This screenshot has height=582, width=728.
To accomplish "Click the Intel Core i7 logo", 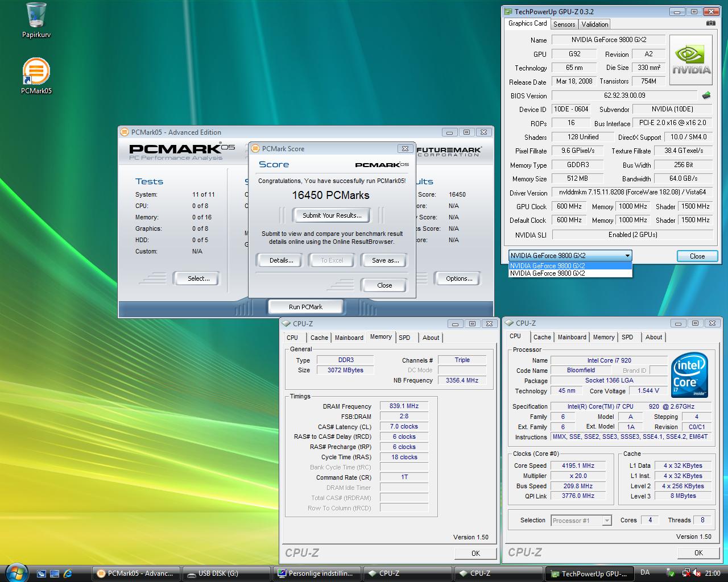I will (x=689, y=376).
